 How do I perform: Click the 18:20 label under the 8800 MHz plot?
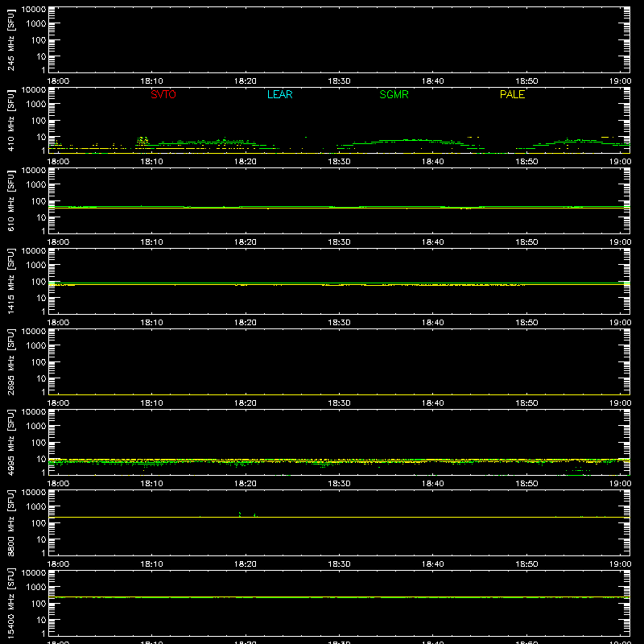tap(246, 564)
